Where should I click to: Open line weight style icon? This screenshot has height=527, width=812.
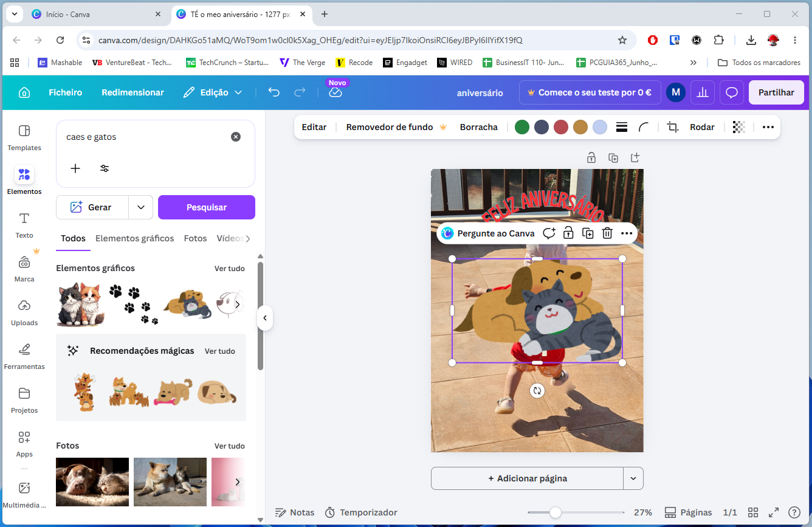622,127
